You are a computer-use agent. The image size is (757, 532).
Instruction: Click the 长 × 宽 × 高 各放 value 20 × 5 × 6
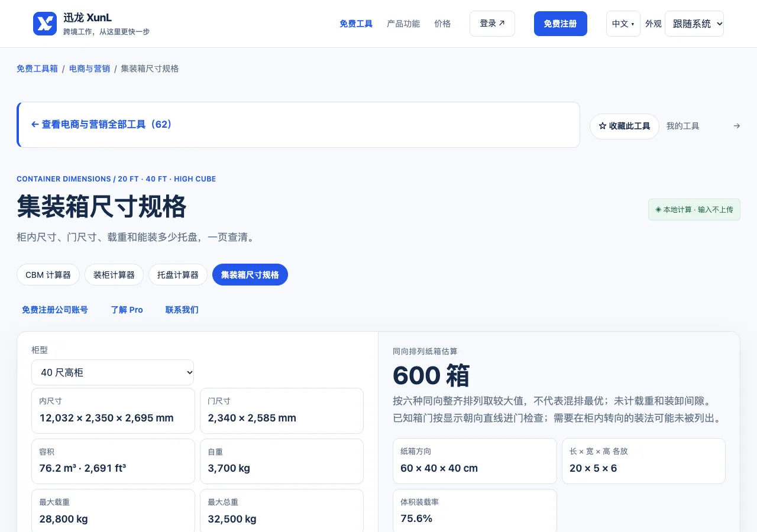593,468
